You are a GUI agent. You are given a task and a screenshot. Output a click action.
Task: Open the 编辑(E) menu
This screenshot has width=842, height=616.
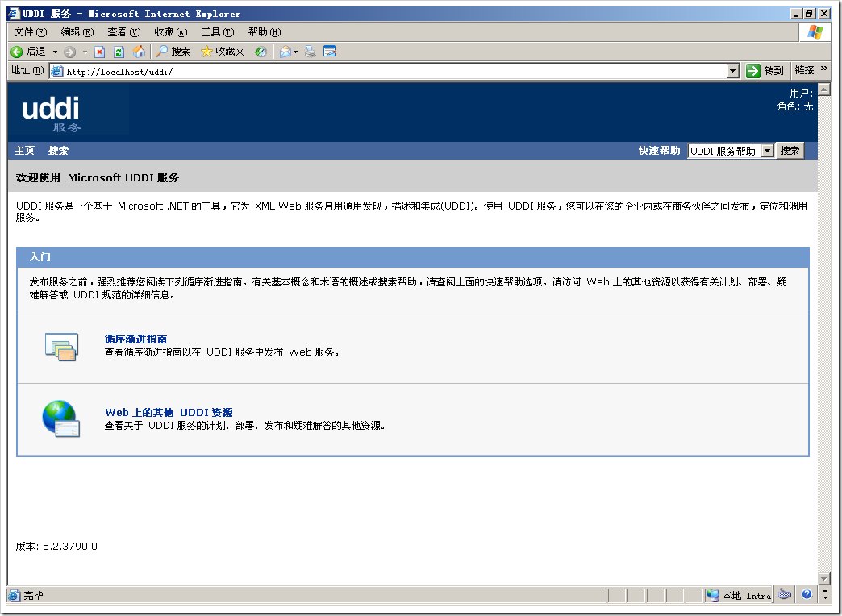click(x=77, y=32)
